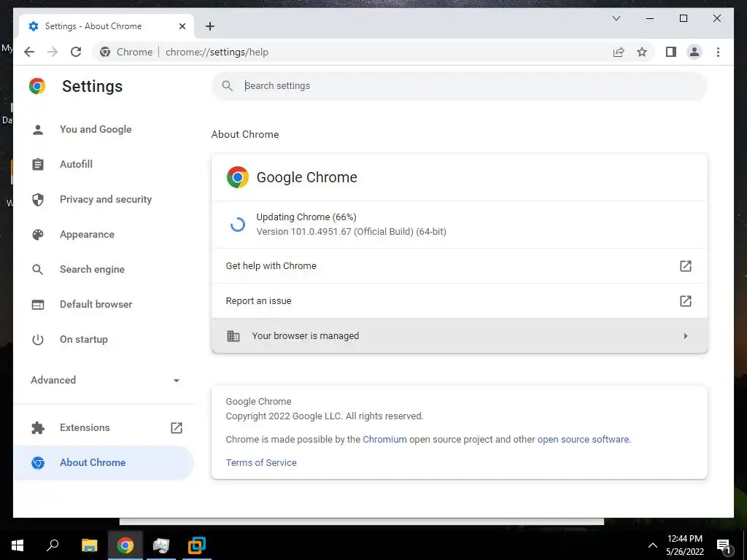Click the About Chrome page heading
This screenshot has height=560, width=747.
click(245, 134)
